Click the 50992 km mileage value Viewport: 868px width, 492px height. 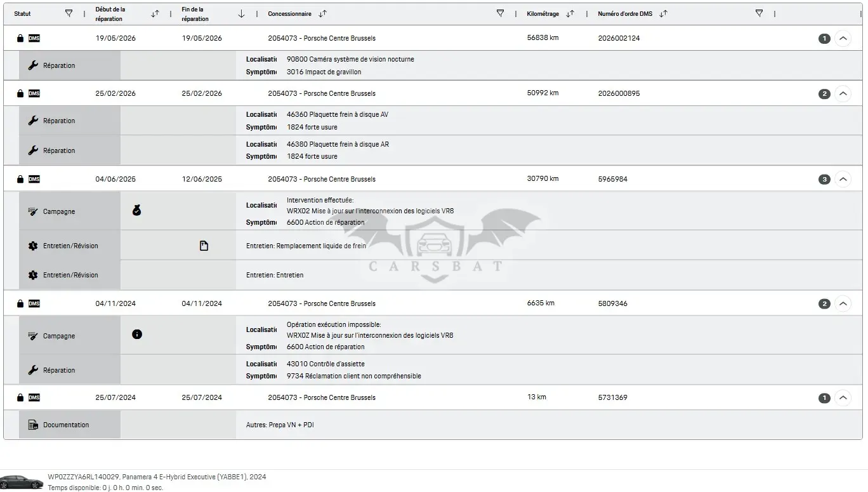click(x=542, y=93)
